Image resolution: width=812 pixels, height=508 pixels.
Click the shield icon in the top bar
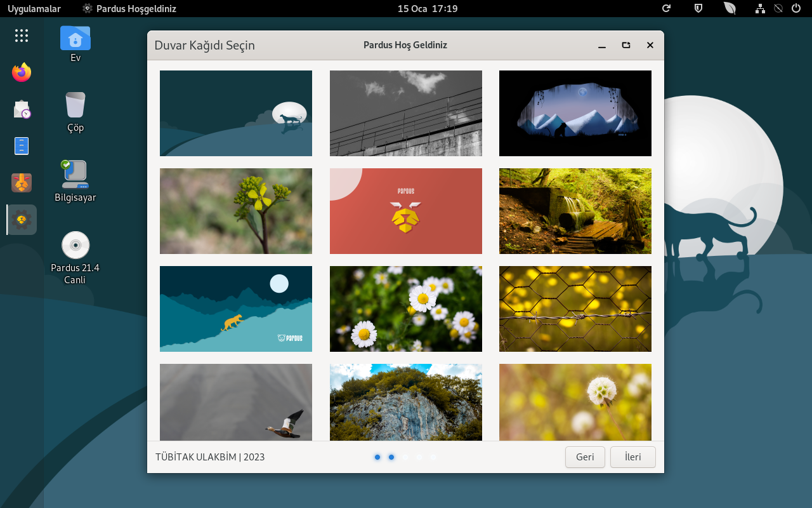(x=698, y=9)
